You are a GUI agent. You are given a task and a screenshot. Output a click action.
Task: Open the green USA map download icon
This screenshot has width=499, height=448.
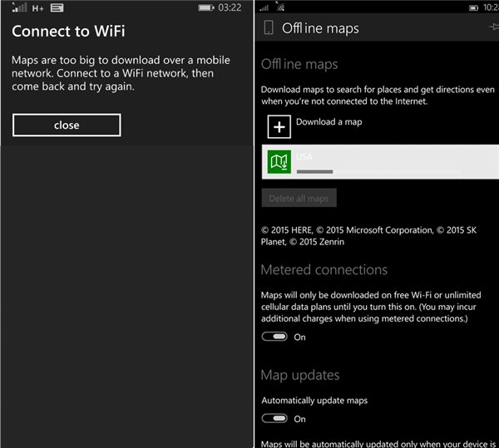(x=279, y=161)
